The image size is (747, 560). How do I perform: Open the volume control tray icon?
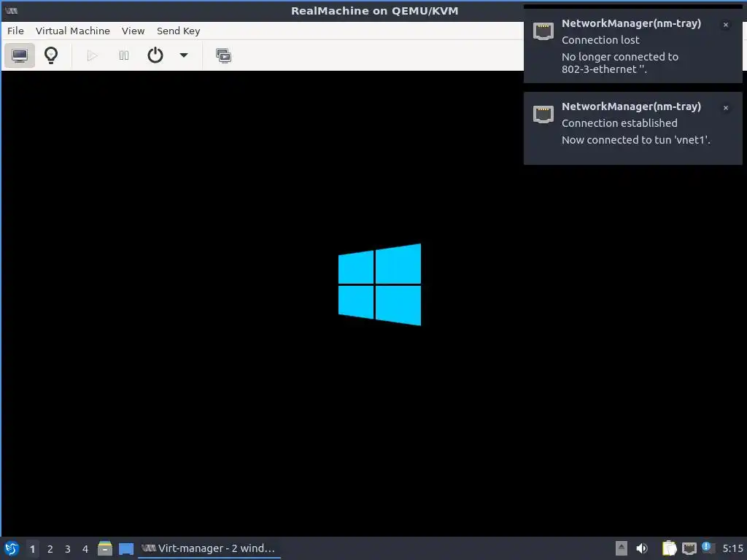point(642,548)
